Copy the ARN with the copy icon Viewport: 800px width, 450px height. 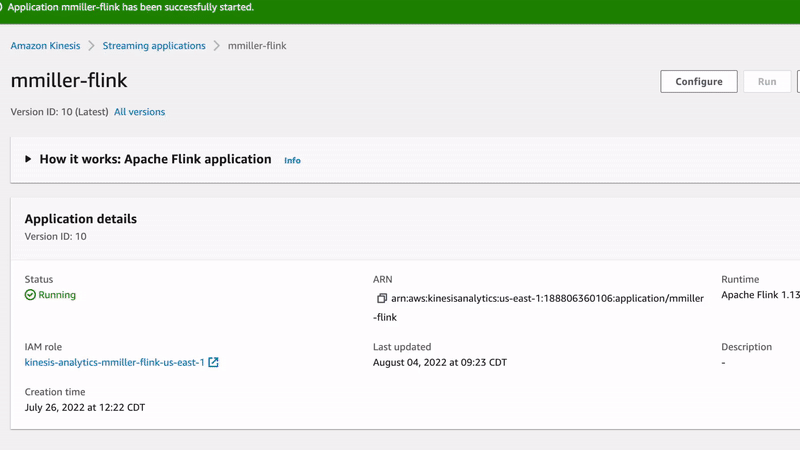click(382, 298)
